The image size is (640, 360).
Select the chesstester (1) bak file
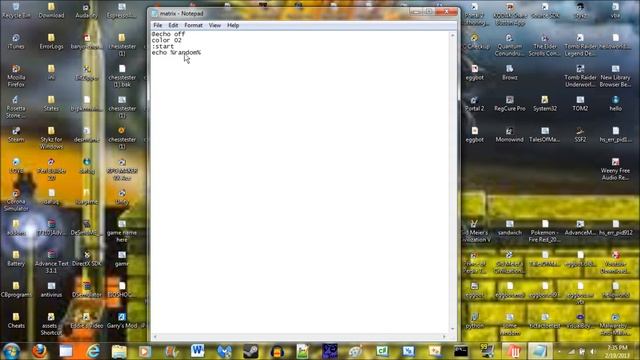(x=122, y=76)
